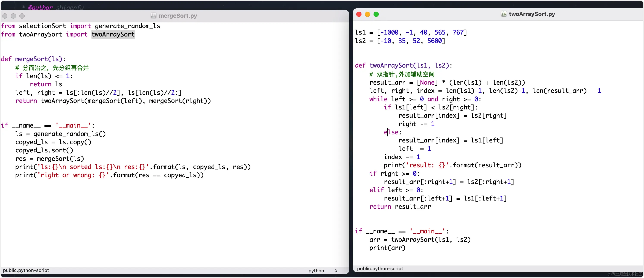Screen dimensions: 644x278
Task: Click the mergeSort.py window title text
Action: [178, 16]
